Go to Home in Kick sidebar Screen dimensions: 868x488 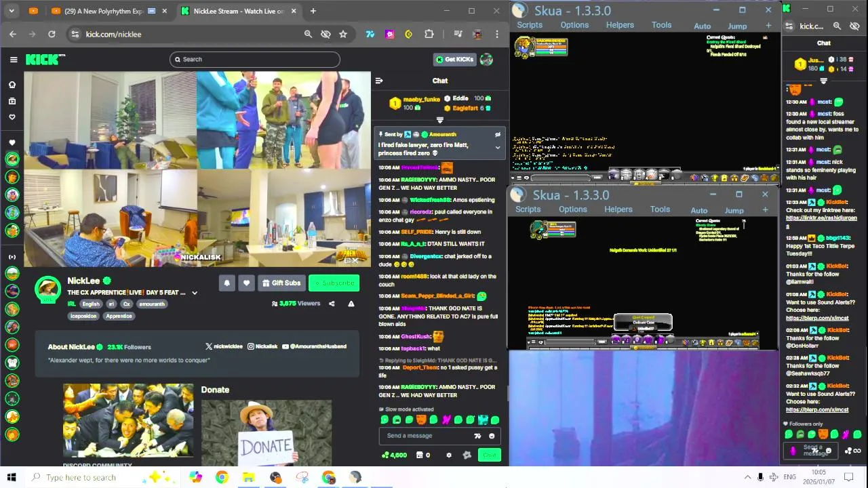point(12,85)
